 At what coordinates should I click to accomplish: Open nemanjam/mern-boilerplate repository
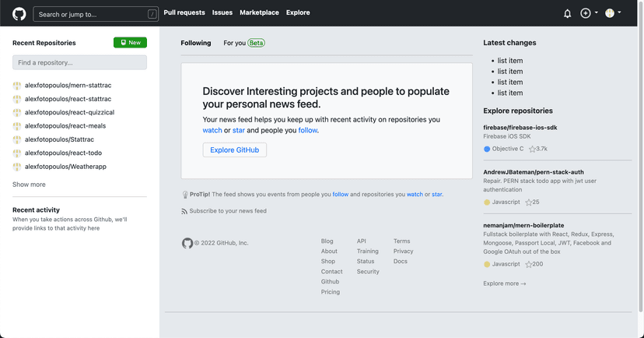pos(523,225)
